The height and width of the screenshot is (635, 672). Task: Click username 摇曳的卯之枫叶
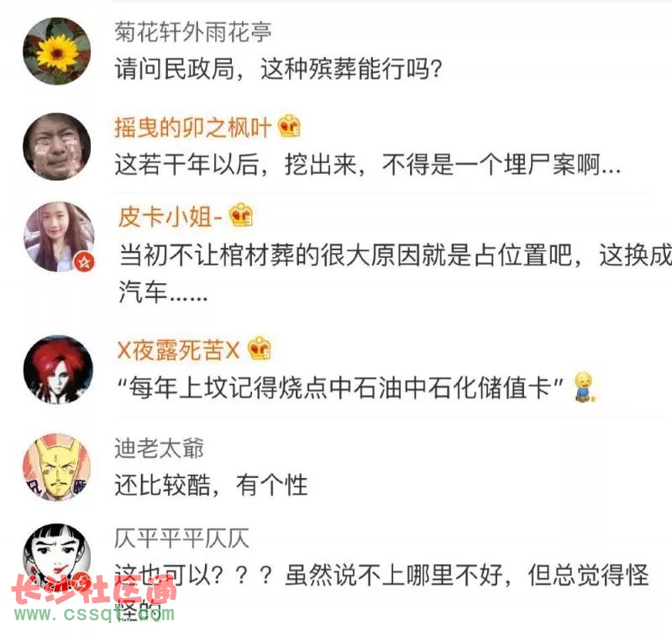(193, 128)
